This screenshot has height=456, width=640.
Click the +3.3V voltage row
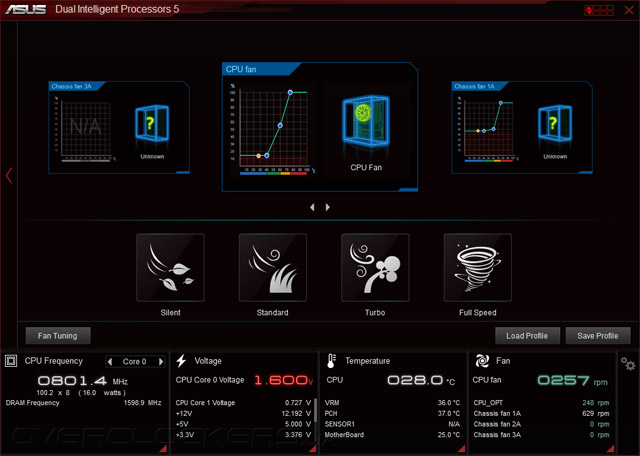tap(243, 435)
